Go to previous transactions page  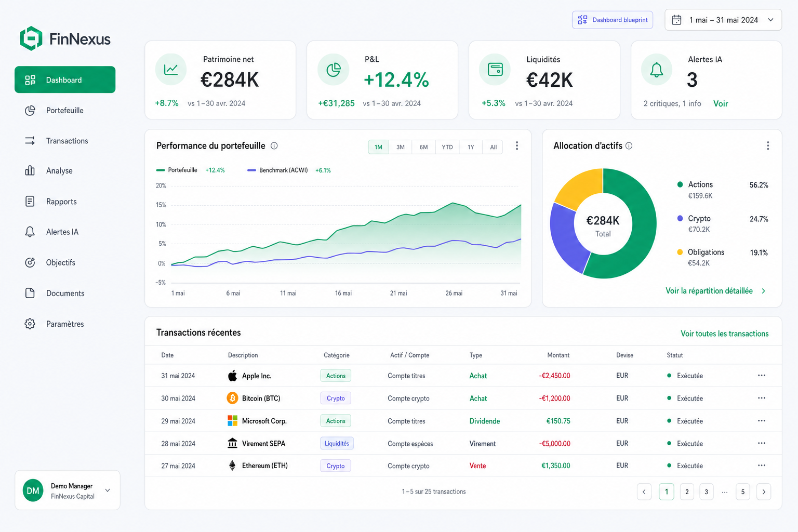point(644,491)
